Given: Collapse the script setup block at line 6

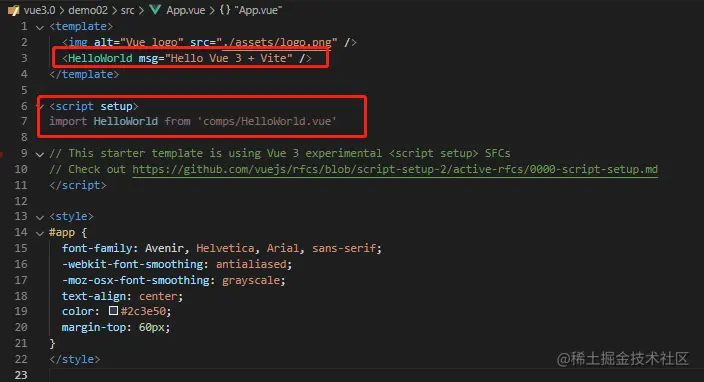Looking at the screenshot, I should (x=40, y=107).
